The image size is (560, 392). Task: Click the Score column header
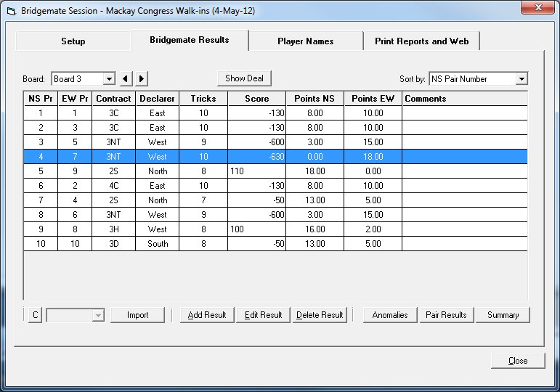point(257,99)
